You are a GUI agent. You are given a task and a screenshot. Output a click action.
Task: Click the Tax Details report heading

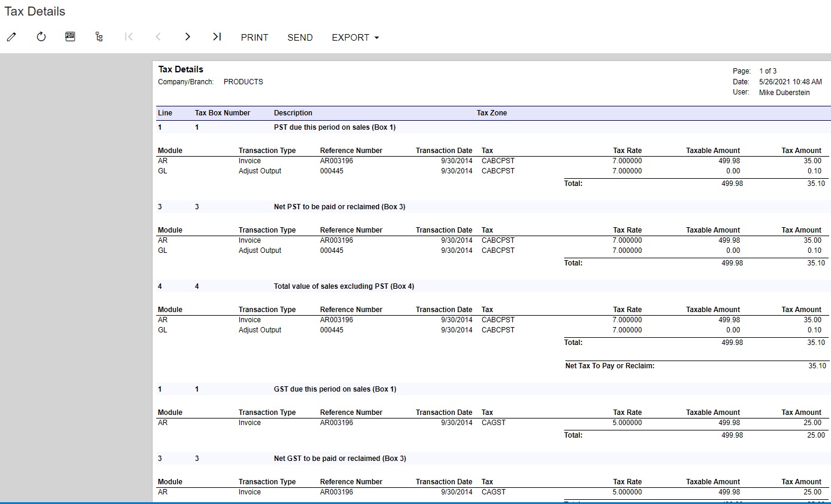pyautogui.click(x=181, y=69)
